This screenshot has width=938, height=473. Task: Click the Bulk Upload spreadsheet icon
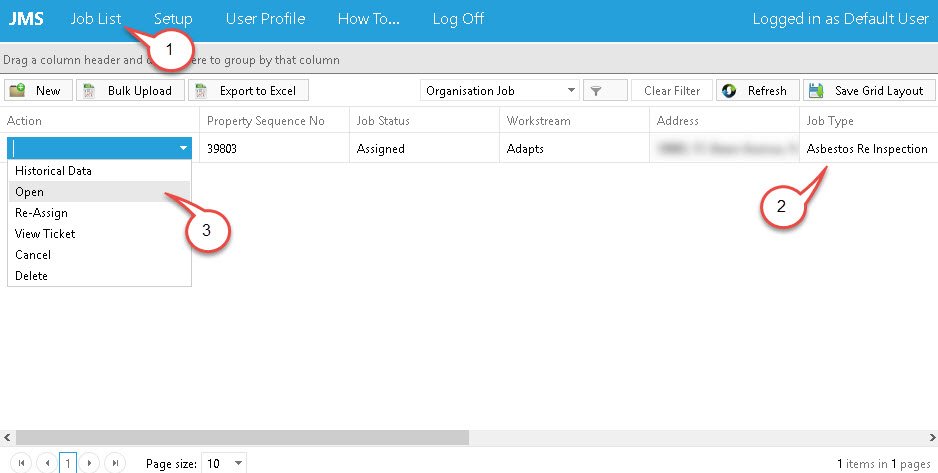coord(89,91)
